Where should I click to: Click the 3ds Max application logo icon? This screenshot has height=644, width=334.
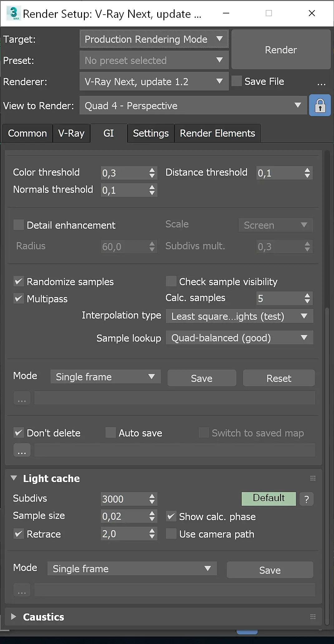point(14,13)
